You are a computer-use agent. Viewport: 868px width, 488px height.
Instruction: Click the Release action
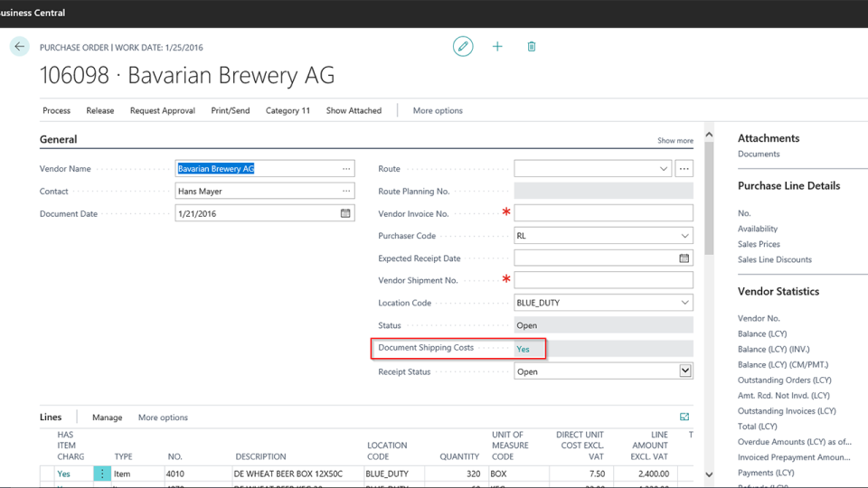click(100, 110)
